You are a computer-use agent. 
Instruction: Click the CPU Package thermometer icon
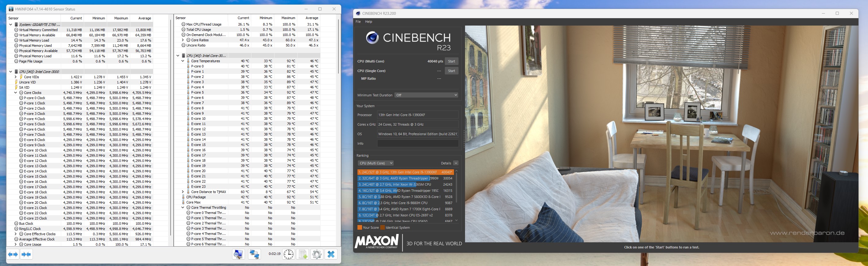pyautogui.click(x=183, y=197)
